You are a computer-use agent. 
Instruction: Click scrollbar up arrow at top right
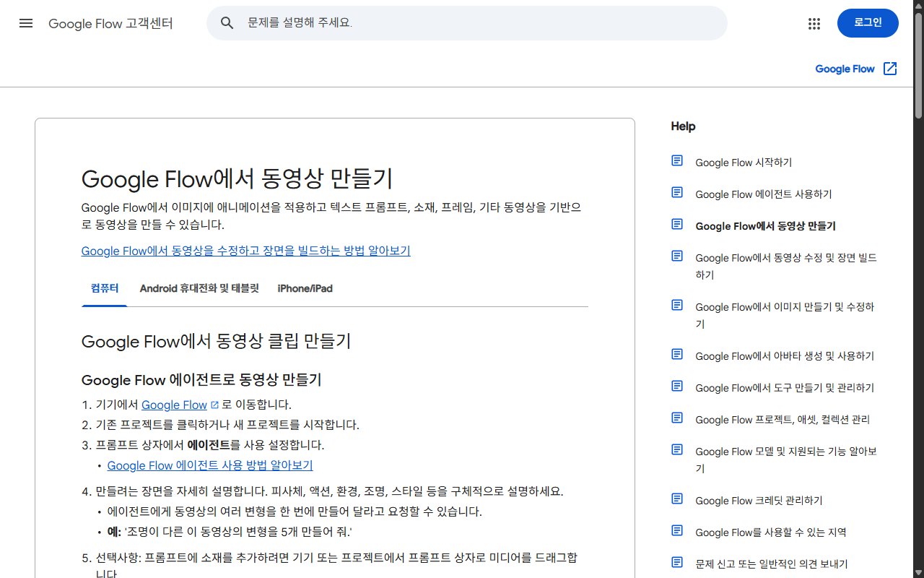click(918, 5)
